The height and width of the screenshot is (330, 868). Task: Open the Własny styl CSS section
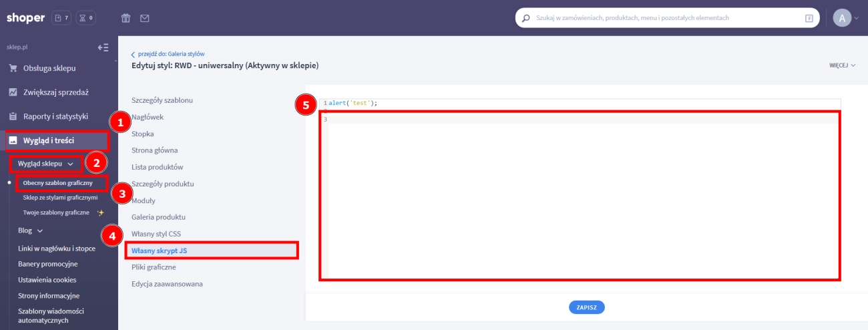[x=156, y=234]
